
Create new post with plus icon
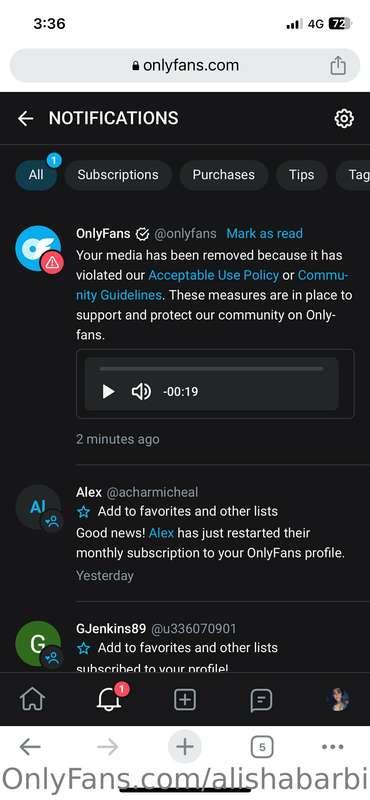185,700
